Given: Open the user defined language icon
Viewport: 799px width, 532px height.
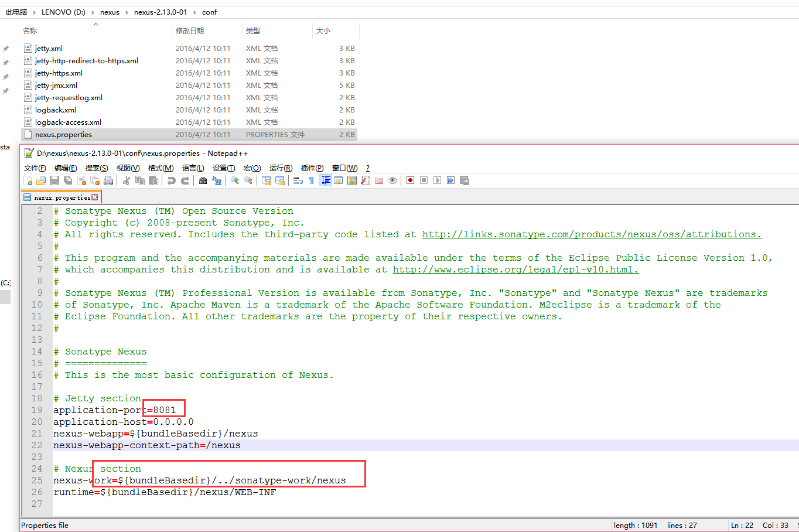Looking at the screenshot, I should click(x=339, y=180).
